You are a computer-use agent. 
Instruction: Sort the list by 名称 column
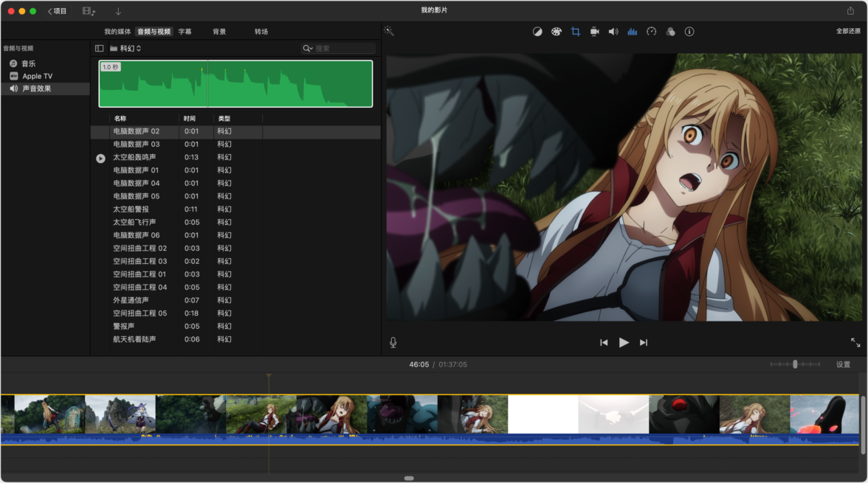[x=120, y=119]
